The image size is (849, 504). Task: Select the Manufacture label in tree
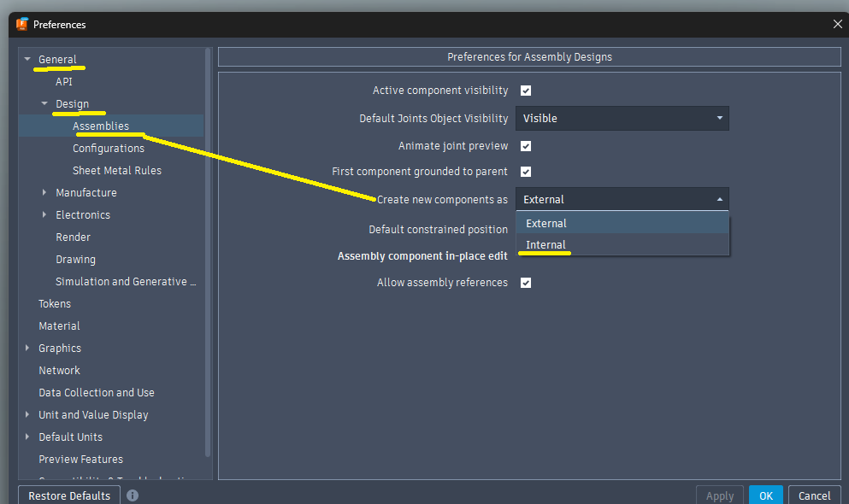click(86, 192)
